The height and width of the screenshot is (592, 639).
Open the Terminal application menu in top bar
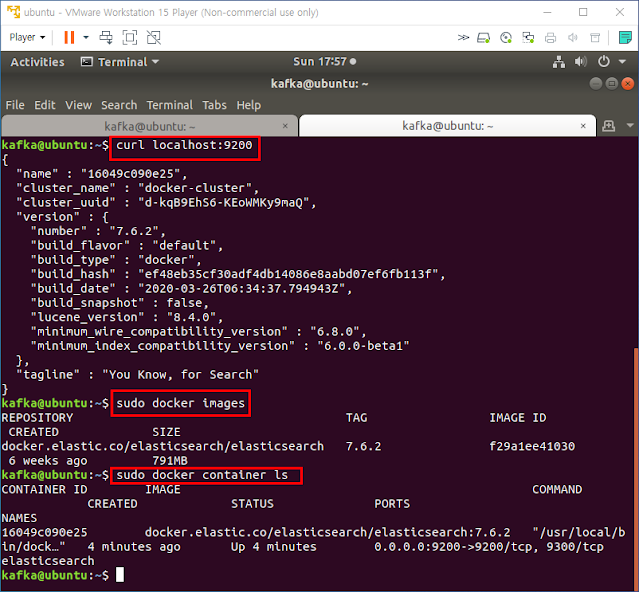[120, 62]
